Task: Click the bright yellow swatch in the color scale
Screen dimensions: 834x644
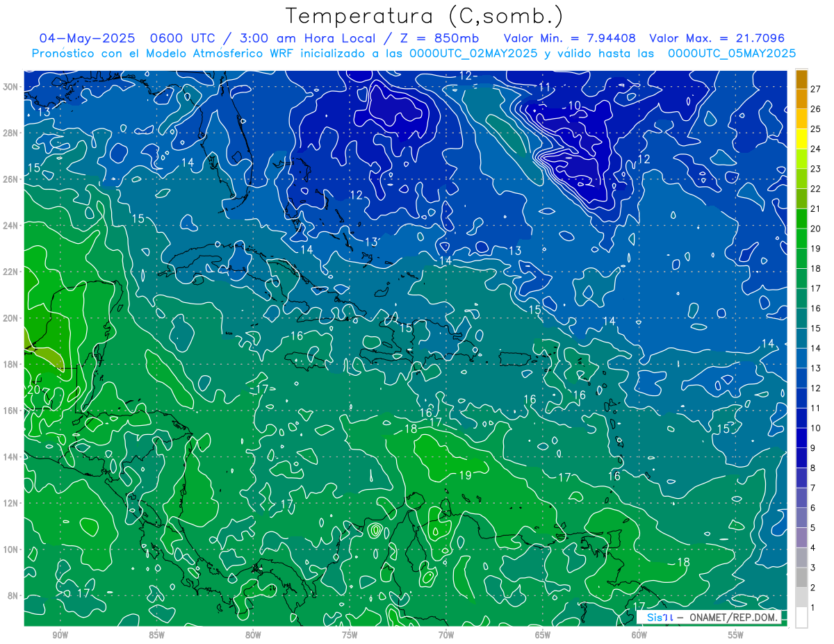Action: (801, 138)
